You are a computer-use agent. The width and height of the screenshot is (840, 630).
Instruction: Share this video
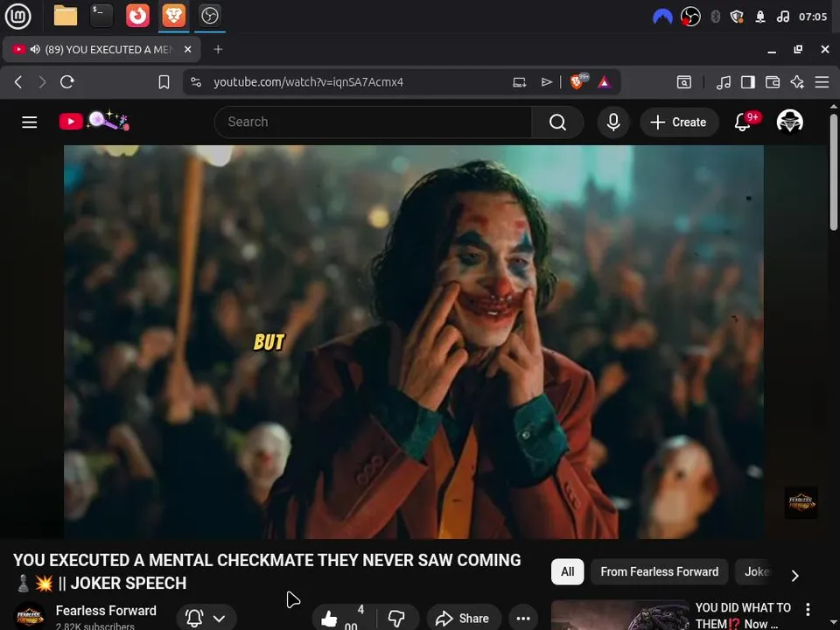click(464, 618)
